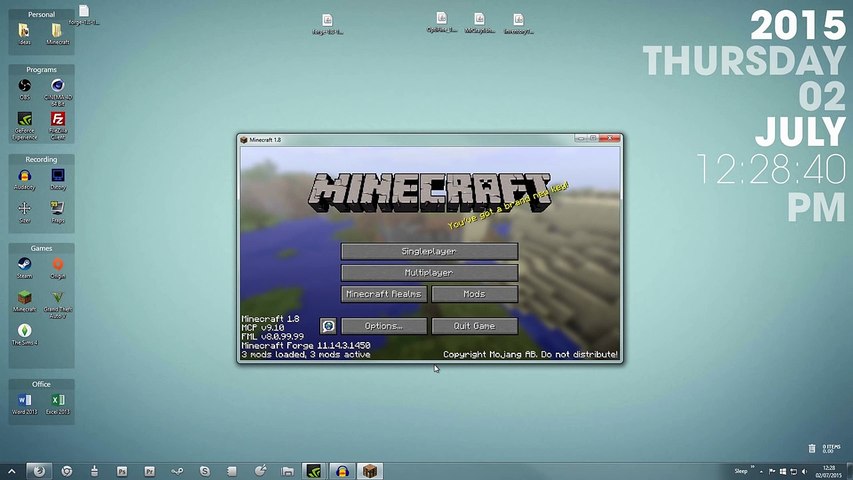Click the Sleep toolbar in the taskbar
Image resolution: width=853 pixels, height=480 pixels.
tap(741, 471)
